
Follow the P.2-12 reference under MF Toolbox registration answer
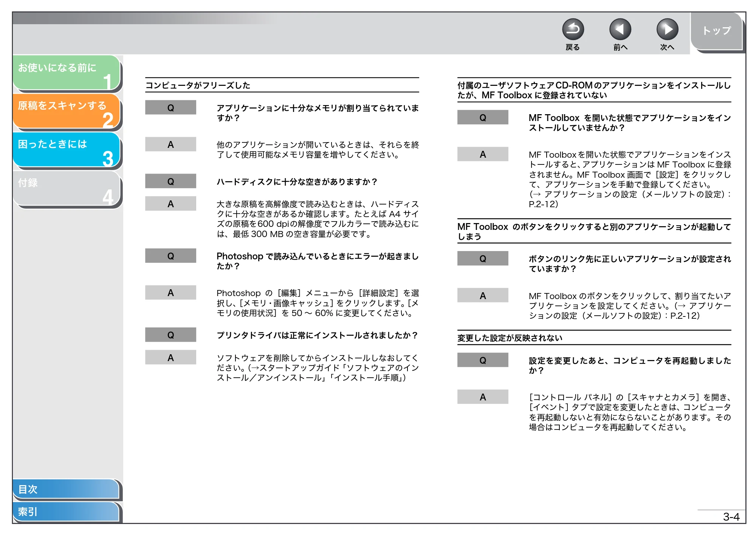pos(543,204)
